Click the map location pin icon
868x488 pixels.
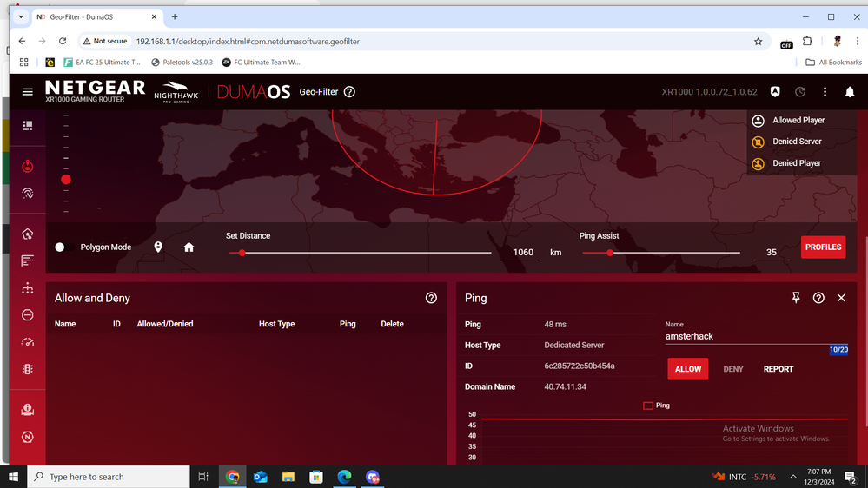click(x=158, y=247)
